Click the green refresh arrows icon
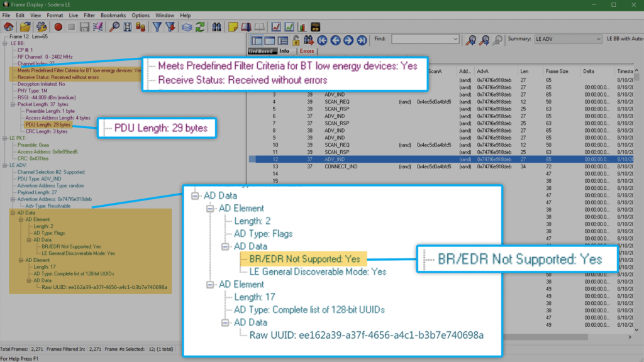This screenshot has width=644, height=362. tap(200, 27)
